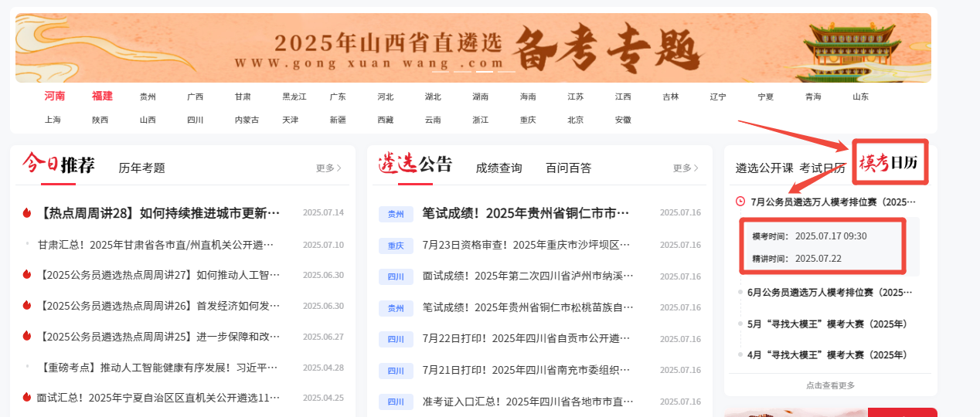The height and width of the screenshot is (417, 980).
Task: Click 点击查看更多 below the mock exam list
Action: 830,385
